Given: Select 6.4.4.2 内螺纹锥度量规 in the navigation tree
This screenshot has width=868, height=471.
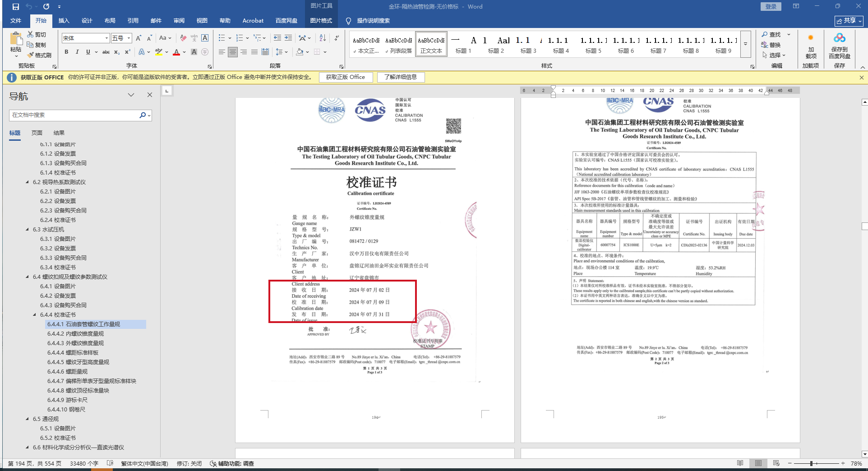Looking at the screenshot, I should point(75,333).
